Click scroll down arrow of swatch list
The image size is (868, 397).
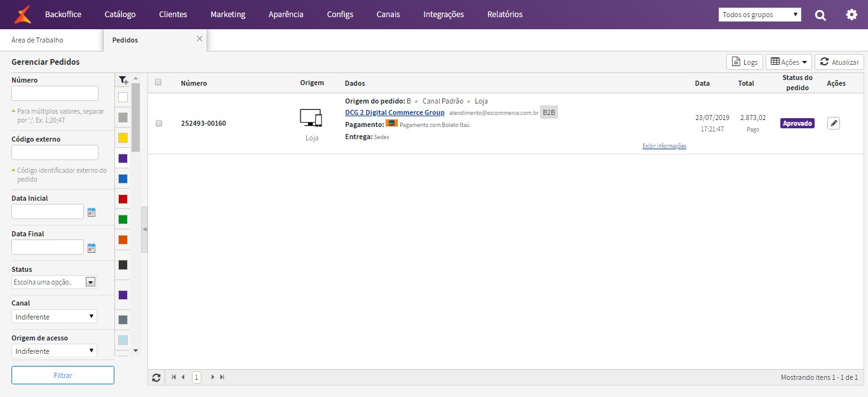click(x=135, y=351)
